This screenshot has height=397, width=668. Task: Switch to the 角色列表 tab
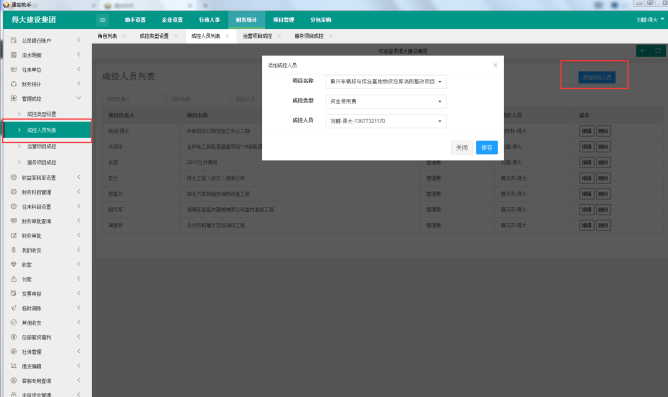click(107, 36)
